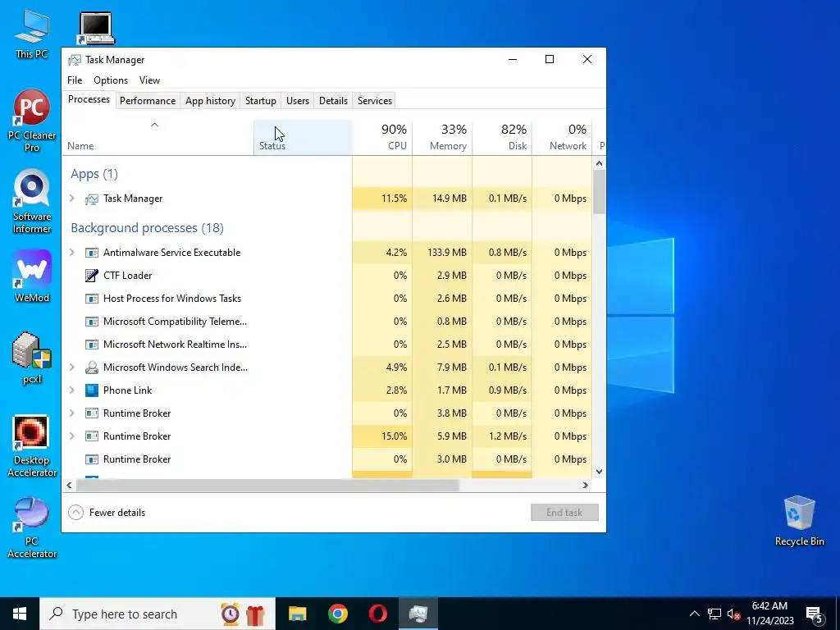Image resolution: width=840 pixels, height=630 pixels.
Task: Open the File menu
Action: coord(75,80)
